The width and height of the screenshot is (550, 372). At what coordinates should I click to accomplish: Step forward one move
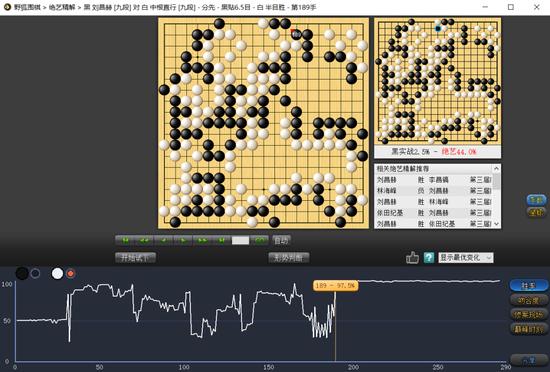(x=183, y=241)
